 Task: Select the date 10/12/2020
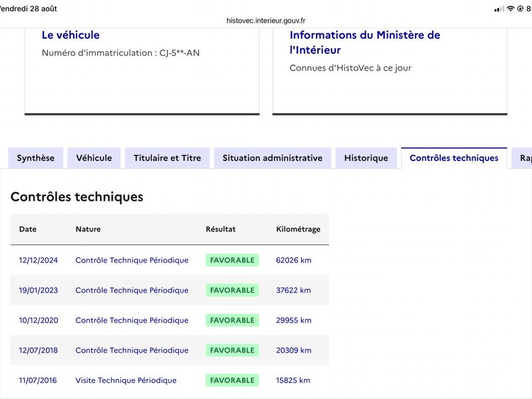tap(39, 321)
